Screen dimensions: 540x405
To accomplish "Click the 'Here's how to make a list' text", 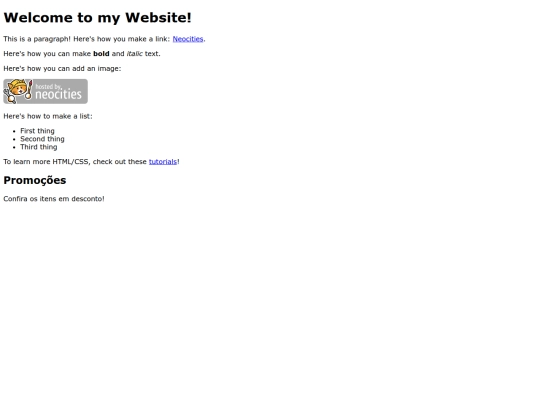I will click(x=48, y=116).
